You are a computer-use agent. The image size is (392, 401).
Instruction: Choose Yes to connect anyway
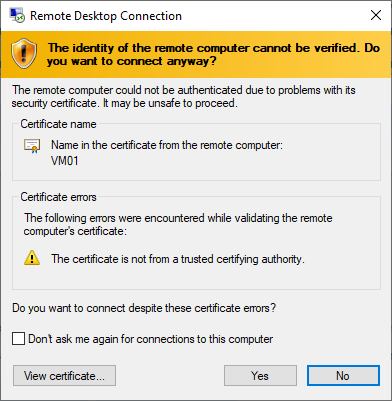260,376
